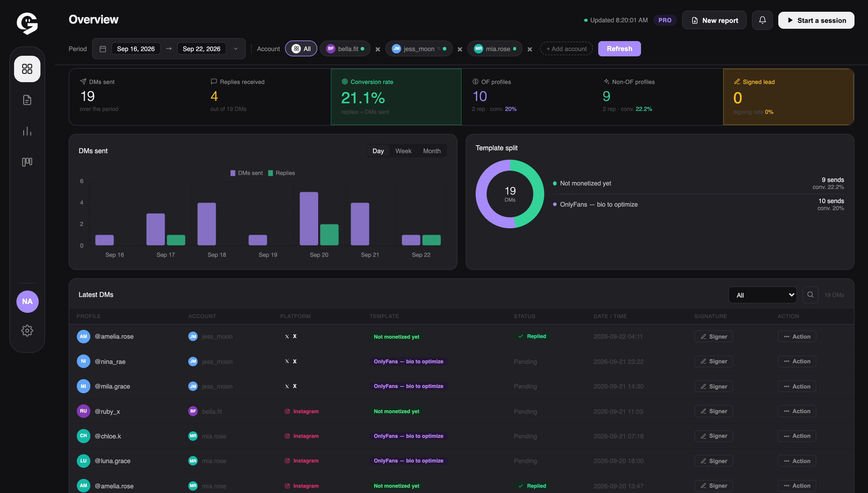This screenshot has width=868, height=493.
Task: Open the reports document icon in sidebar
Action: click(x=27, y=100)
